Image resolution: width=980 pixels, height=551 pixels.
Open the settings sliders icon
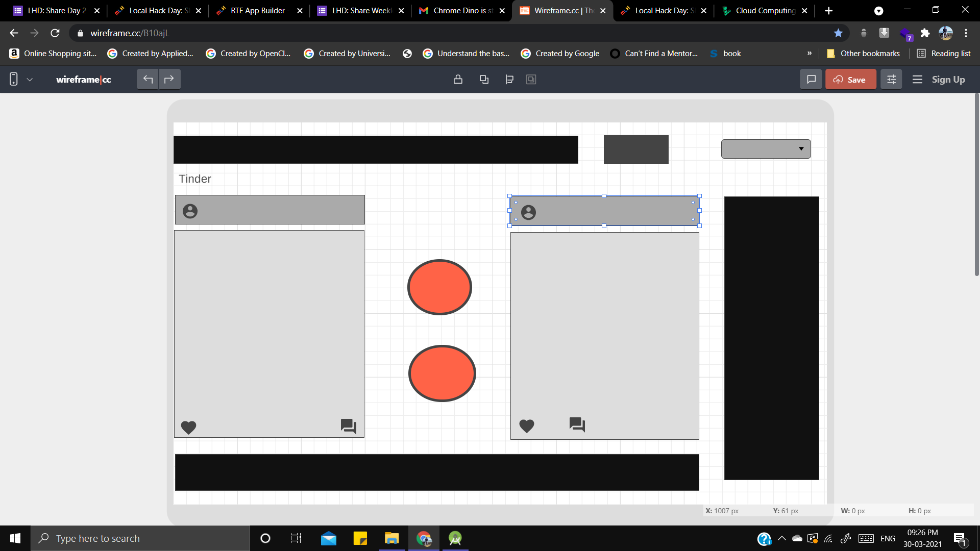coord(891,79)
